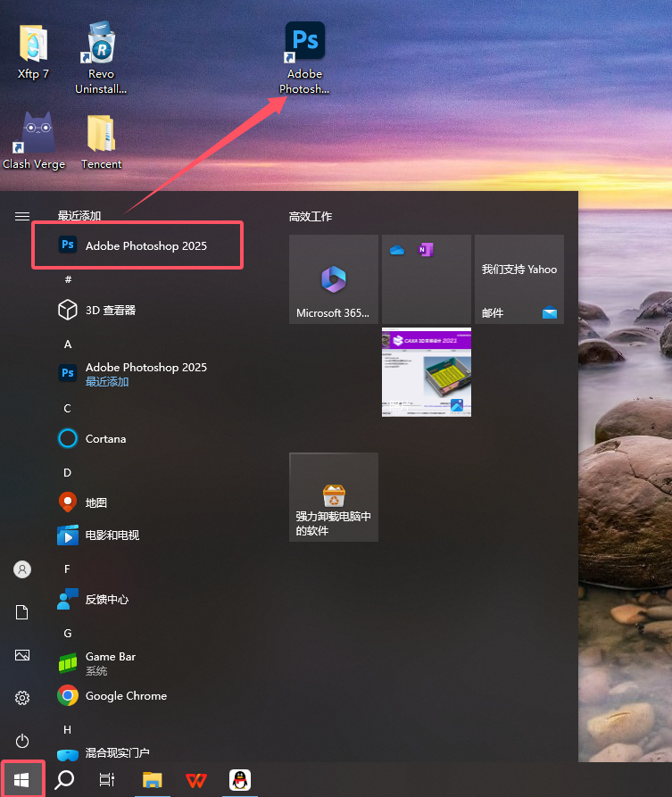Screen dimensions: 672x797
Task: Launch Adobe Photoshop 2025 under 最近添加
Action: (x=137, y=245)
